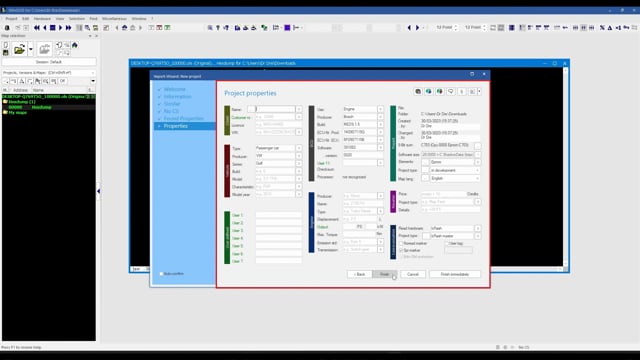Select the My maps folder in tree
Image resolution: width=640 pixels, height=360 pixels.
[x=18, y=112]
